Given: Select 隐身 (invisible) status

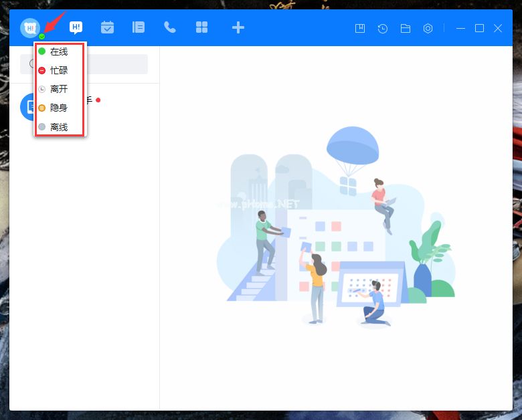Looking at the screenshot, I should 59,108.
